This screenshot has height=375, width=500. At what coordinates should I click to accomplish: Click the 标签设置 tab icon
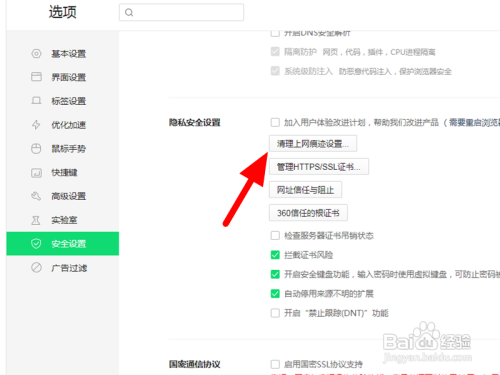(x=36, y=101)
